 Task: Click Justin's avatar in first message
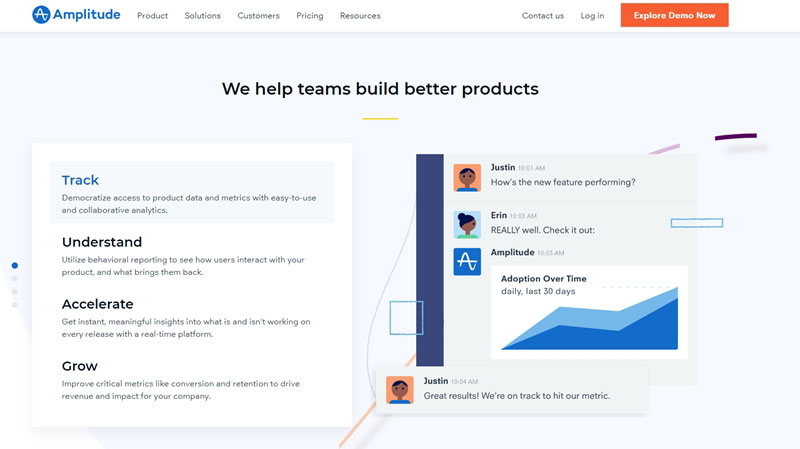[467, 178]
